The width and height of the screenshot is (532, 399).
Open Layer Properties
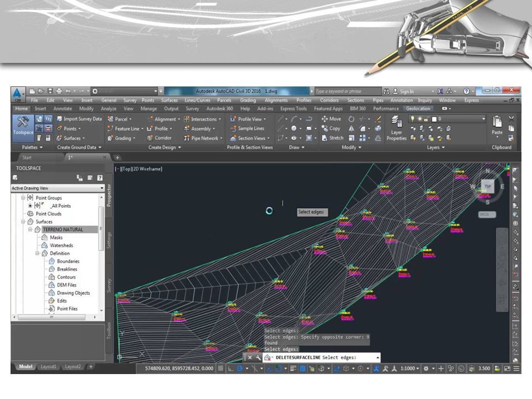pyautogui.click(x=396, y=128)
